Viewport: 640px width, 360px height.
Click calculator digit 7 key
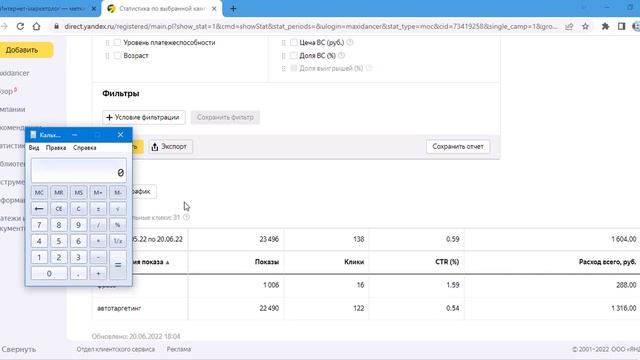tap(39, 225)
